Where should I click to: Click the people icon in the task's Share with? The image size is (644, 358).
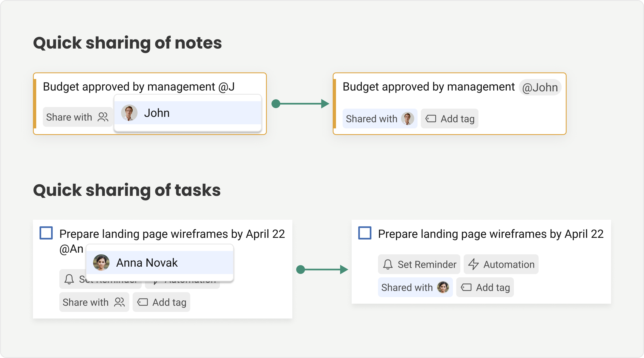(119, 302)
